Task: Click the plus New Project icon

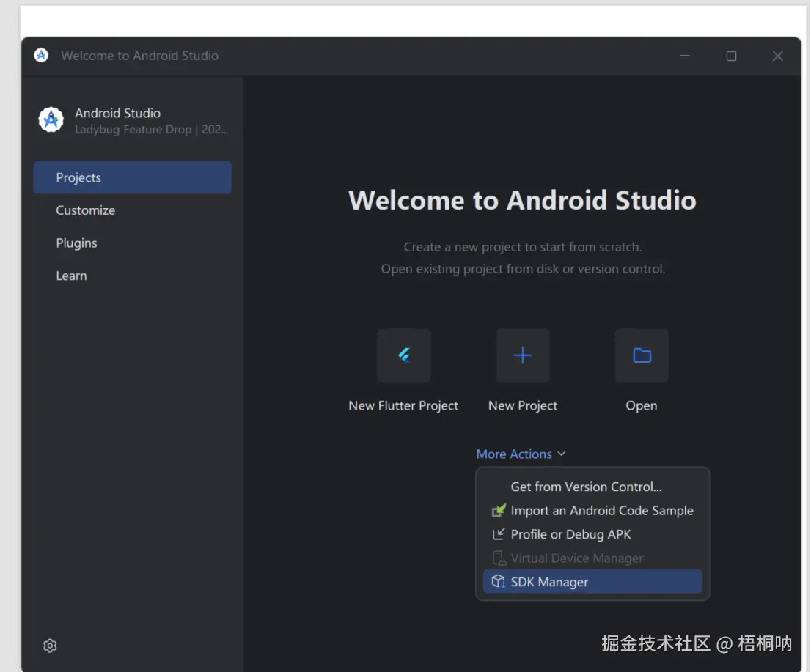Action: point(523,355)
